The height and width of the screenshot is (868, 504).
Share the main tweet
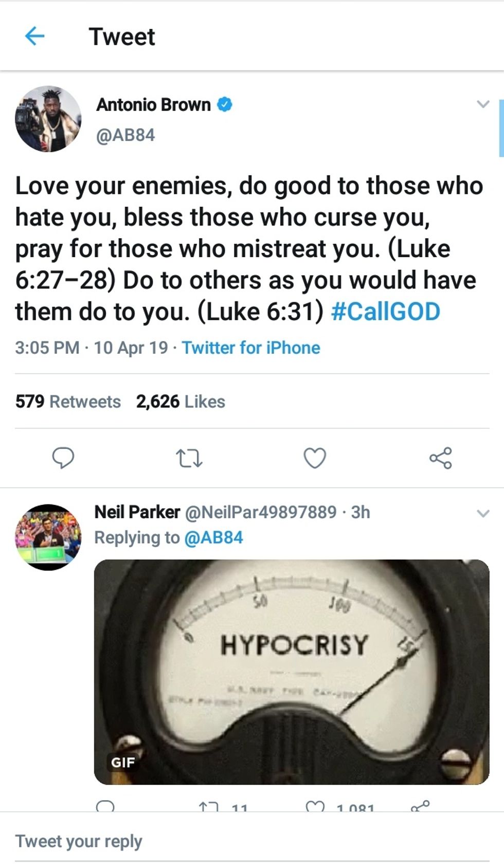tap(441, 458)
